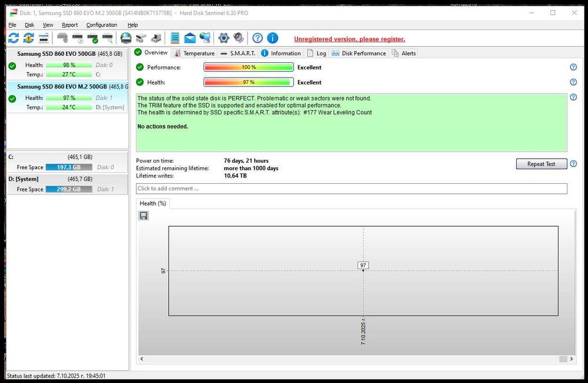Click the 27 °C temperature bar for Disk 0
This screenshot has width=588, height=383.
(69, 74)
